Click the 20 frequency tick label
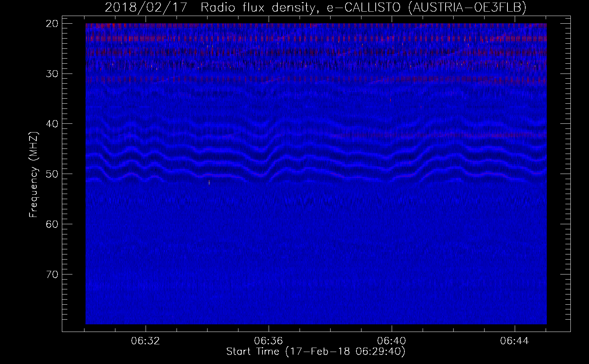Image resolution: width=589 pixels, height=364 pixels. click(x=52, y=24)
